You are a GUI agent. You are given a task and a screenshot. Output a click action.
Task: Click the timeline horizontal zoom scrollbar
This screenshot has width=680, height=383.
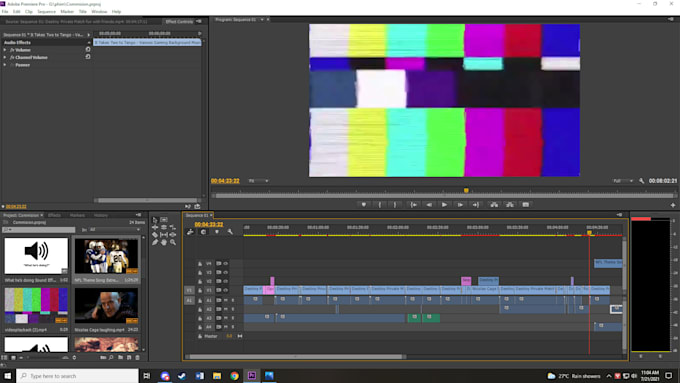click(296, 357)
